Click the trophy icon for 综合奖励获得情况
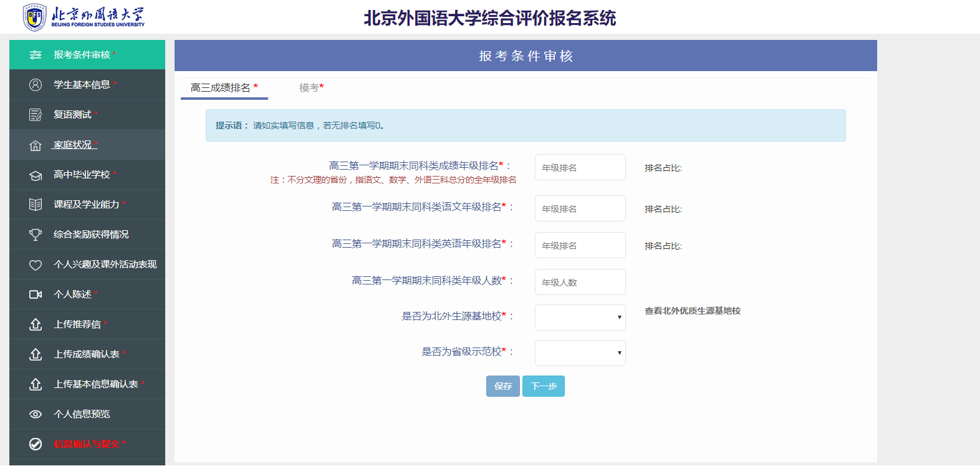 click(36, 235)
